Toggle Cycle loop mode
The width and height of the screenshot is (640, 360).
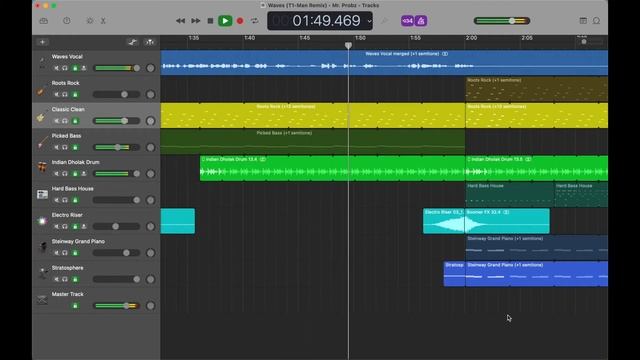coord(255,21)
